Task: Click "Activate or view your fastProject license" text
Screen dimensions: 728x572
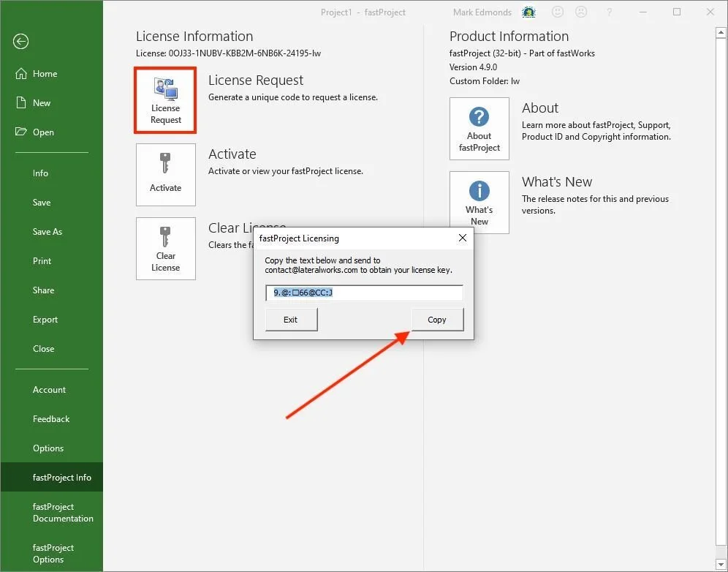Action: pos(286,171)
